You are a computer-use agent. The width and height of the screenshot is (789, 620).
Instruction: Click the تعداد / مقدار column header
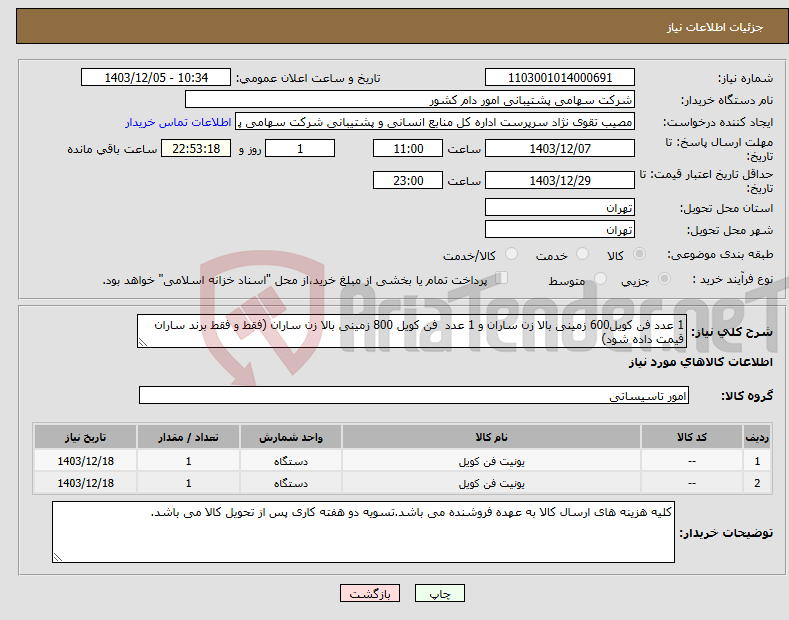click(x=188, y=437)
